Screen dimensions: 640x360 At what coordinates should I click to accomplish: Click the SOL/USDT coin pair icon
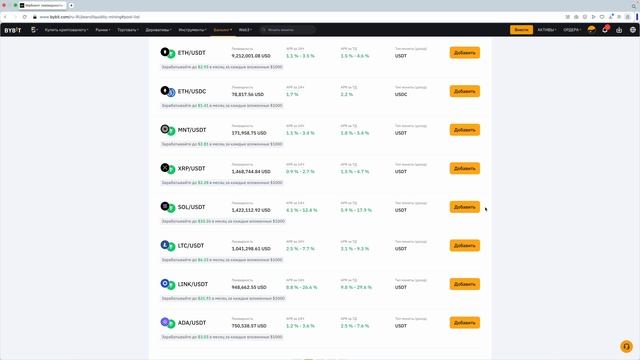coord(168,207)
